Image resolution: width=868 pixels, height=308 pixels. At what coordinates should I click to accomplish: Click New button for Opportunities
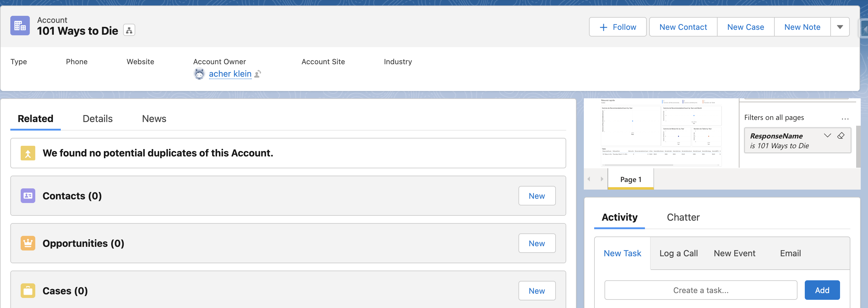(536, 243)
